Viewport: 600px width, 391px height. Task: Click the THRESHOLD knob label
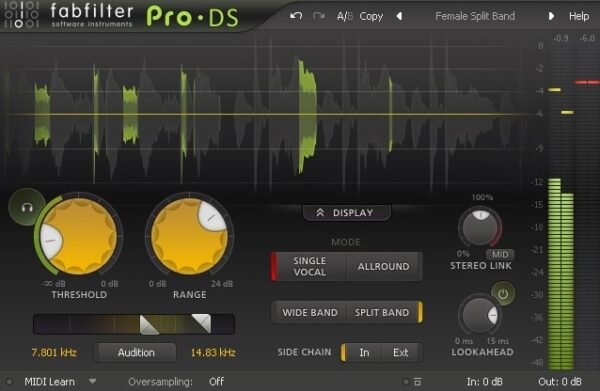[x=79, y=295]
